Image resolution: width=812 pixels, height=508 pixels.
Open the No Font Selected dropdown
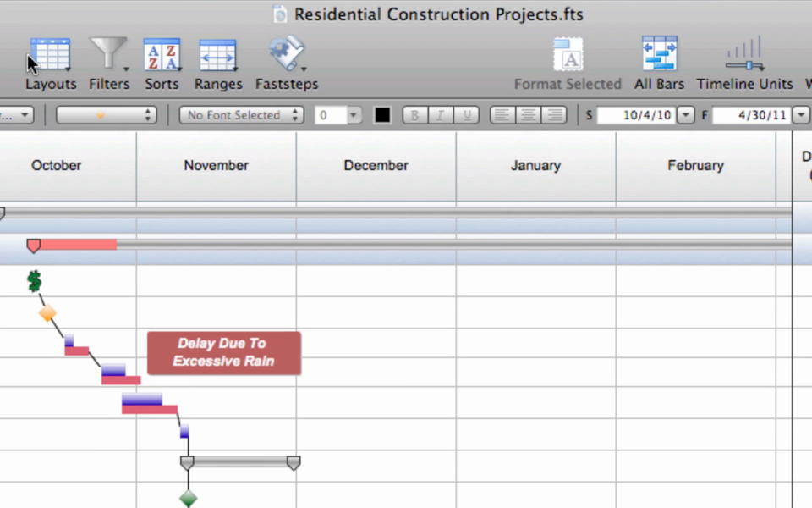[241, 115]
